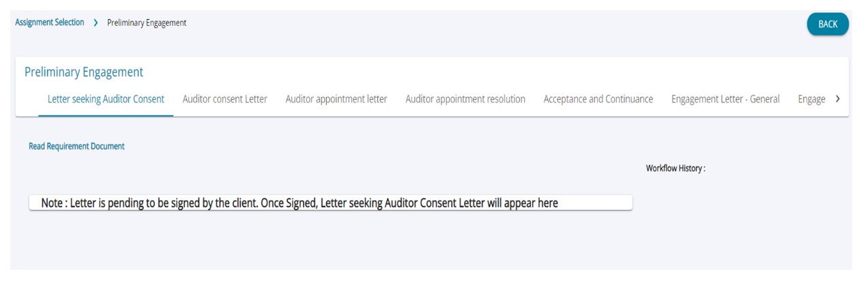
Task: Click the active tab's teal underline indicator
Action: [106, 115]
